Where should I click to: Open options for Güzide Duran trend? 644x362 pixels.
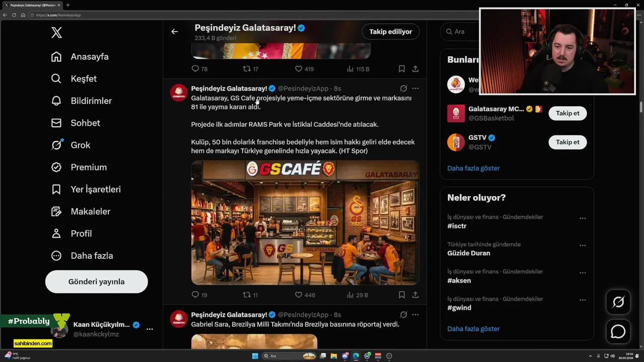coord(583,245)
